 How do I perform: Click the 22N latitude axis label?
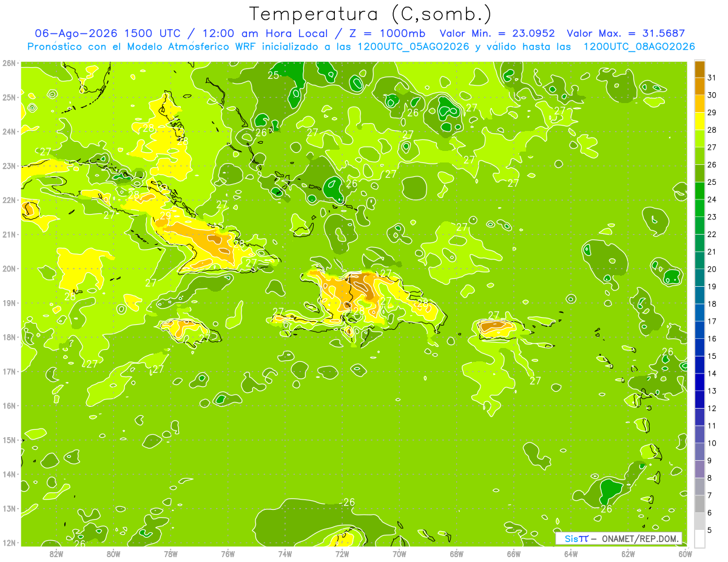tap(8, 200)
